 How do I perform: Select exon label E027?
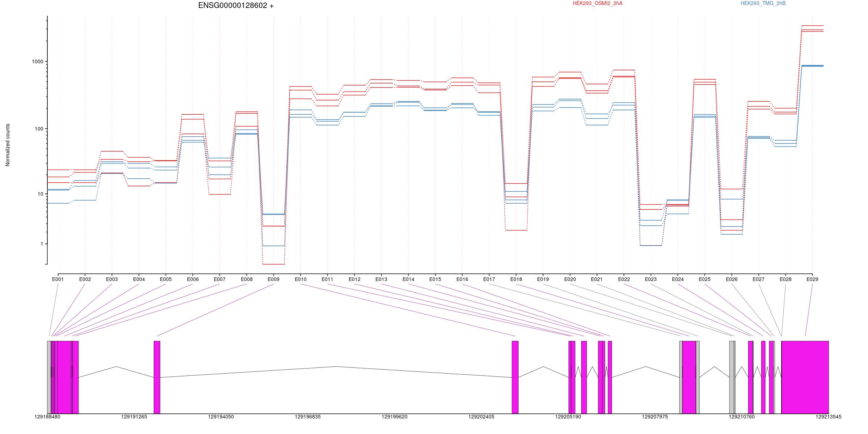coord(758,279)
